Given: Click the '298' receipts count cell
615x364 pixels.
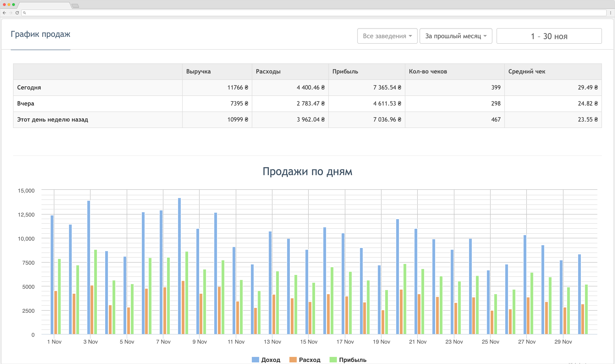Looking at the screenshot, I should [455, 103].
